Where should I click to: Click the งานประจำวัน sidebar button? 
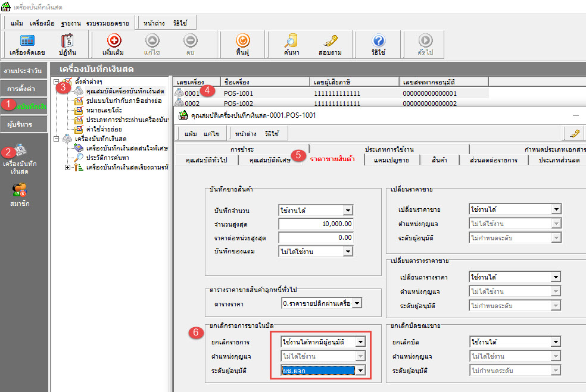coord(24,71)
